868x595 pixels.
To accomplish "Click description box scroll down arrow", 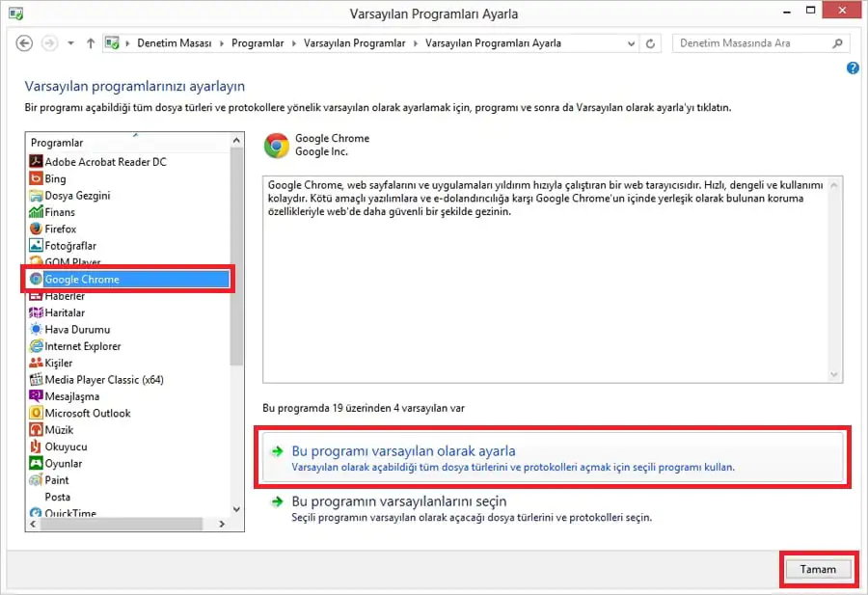I will [834, 375].
